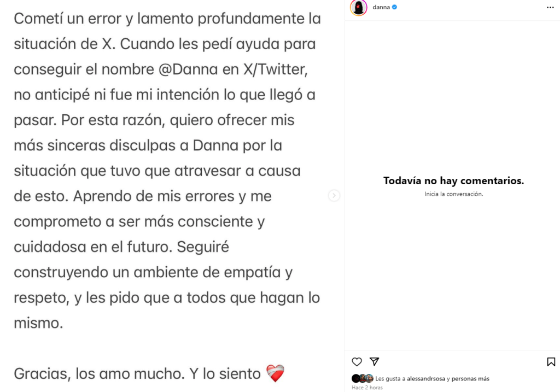The height and width of the screenshot is (392, 560).
Task: Go to the next slide with the arrow
Action: tap(334, 196)
